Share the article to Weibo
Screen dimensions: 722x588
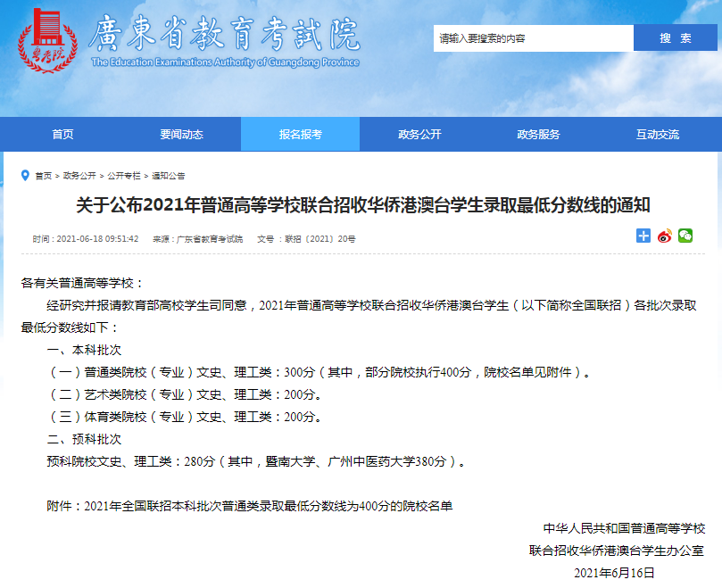pos(664,236)
